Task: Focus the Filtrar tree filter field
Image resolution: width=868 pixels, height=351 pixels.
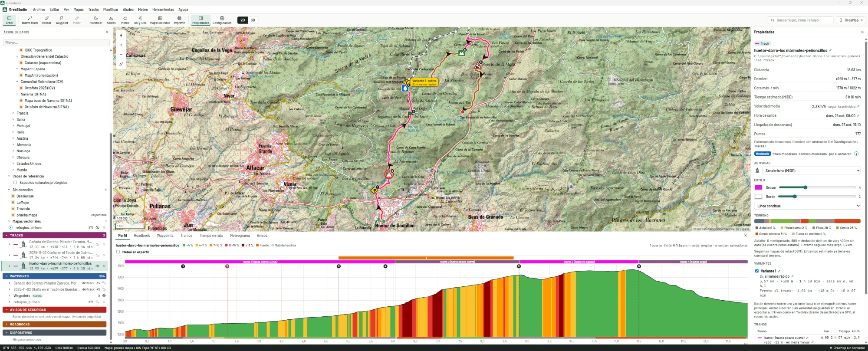Action: 56,43
